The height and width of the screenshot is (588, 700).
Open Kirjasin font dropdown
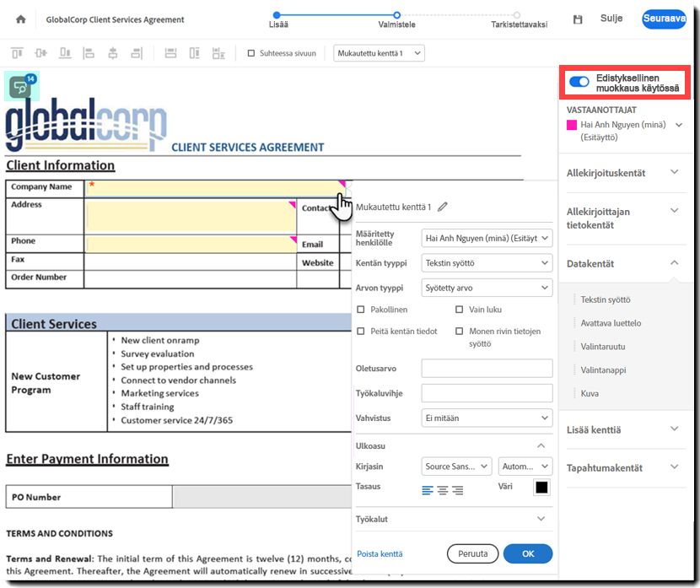coord(456,467)
